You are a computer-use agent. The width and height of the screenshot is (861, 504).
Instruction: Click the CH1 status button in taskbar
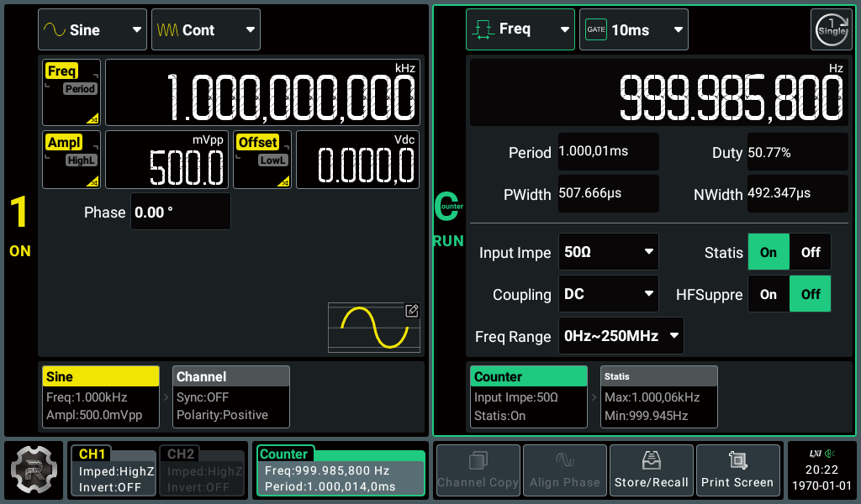click(113, 470)
